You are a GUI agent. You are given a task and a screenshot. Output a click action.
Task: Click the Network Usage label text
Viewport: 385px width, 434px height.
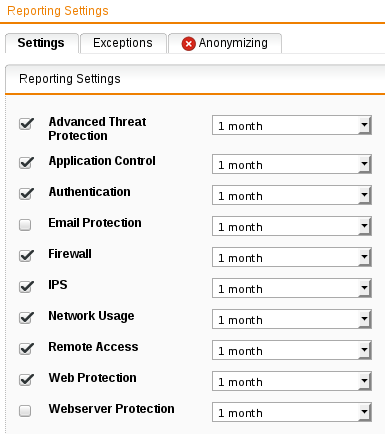91,316
